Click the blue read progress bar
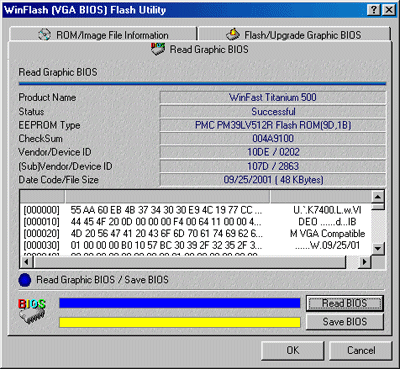This screenshot has height=369, width=400. 180,303
